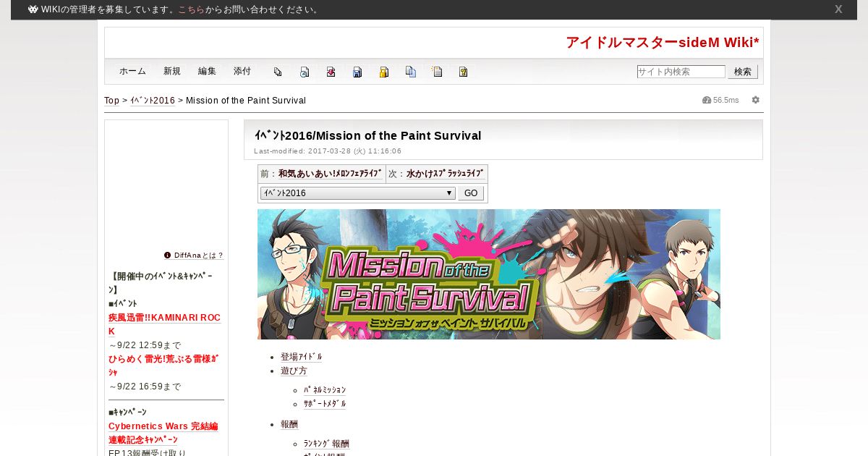Open next event 水かけｽﾌﾟﾗｯｼｭﾗｲﾌﾞ
This screenshot has height=456, width=868.
(x=445, y=174)
